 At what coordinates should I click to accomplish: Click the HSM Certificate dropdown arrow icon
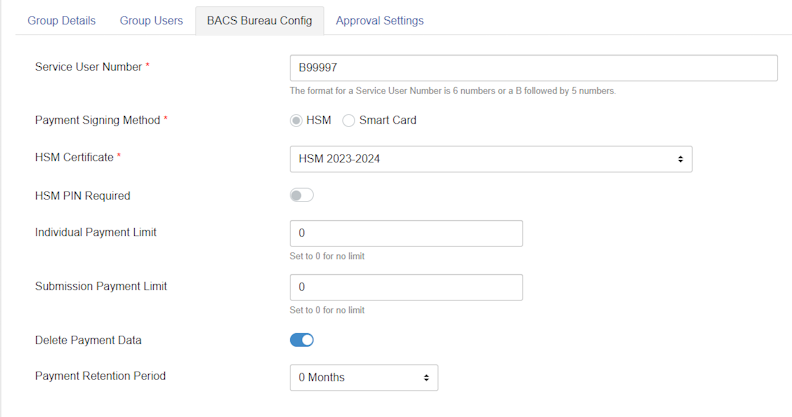(680, 159)
